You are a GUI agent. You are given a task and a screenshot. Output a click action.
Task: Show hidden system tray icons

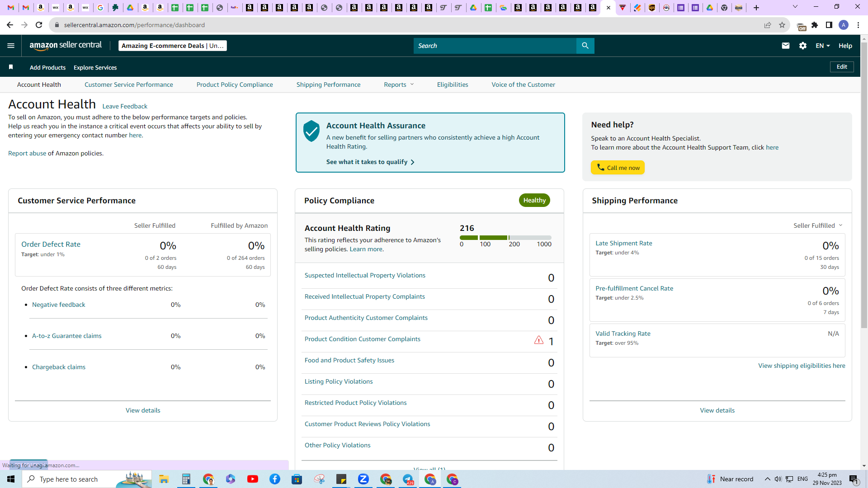tap(767, 479)
